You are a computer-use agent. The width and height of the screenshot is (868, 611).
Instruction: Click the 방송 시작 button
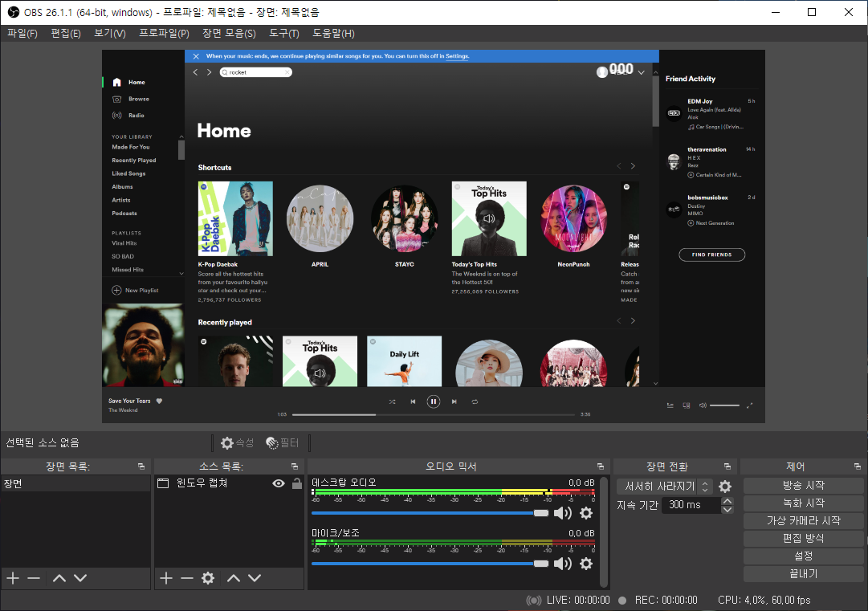803,486
